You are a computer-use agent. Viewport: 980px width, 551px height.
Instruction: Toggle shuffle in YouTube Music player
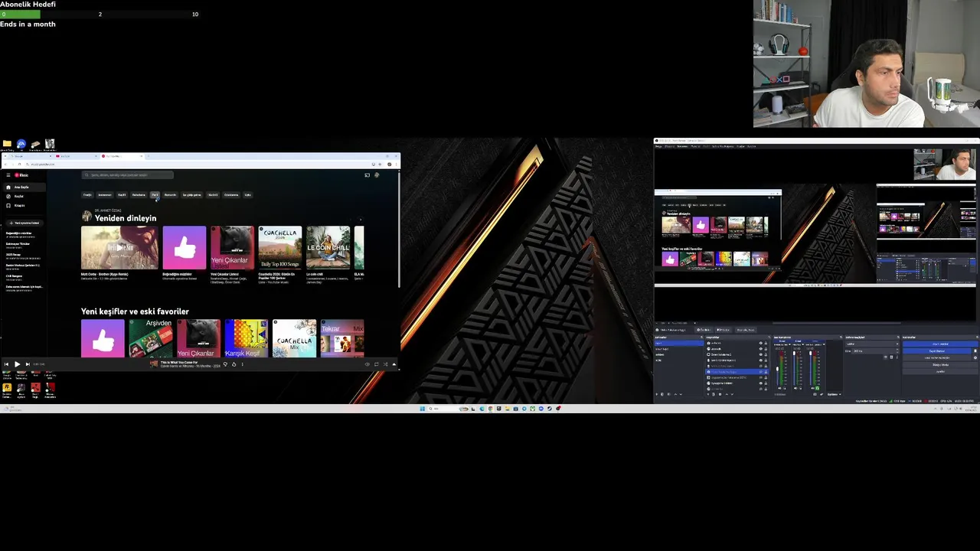385,364
